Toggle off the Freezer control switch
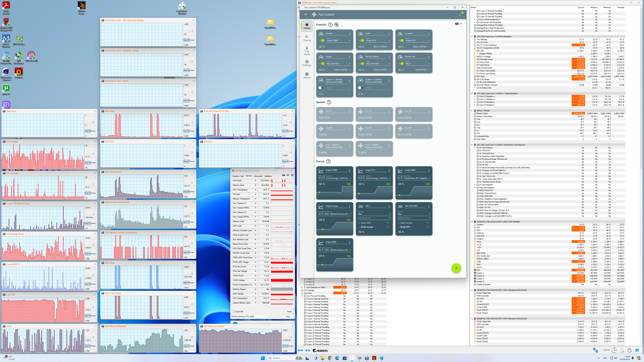This screenshot has height=362, width=644. click(322, 40)
